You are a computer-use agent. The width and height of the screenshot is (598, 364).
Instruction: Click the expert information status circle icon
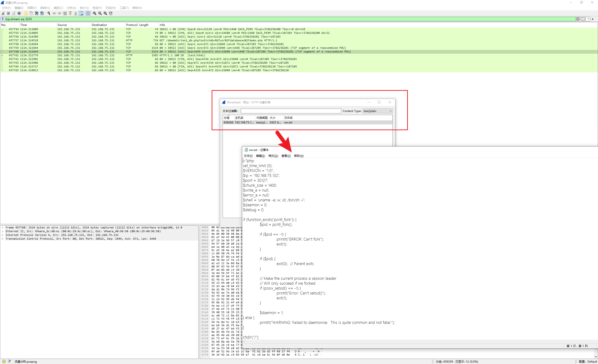[x=4, y=361]
